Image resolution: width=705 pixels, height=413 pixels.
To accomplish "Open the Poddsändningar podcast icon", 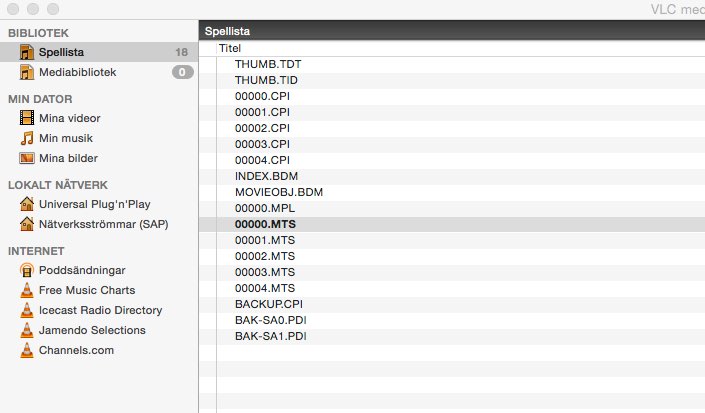I will [x=27, y=270].
